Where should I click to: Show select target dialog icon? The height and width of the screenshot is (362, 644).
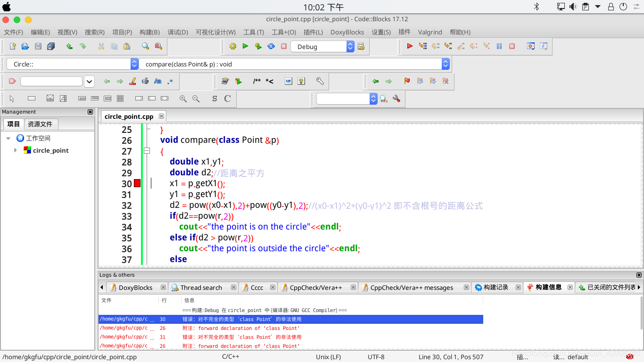361,46
